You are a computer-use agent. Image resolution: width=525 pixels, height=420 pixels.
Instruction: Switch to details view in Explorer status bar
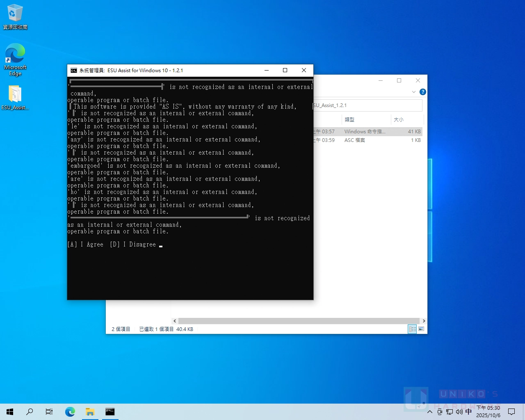coord(412,329)
